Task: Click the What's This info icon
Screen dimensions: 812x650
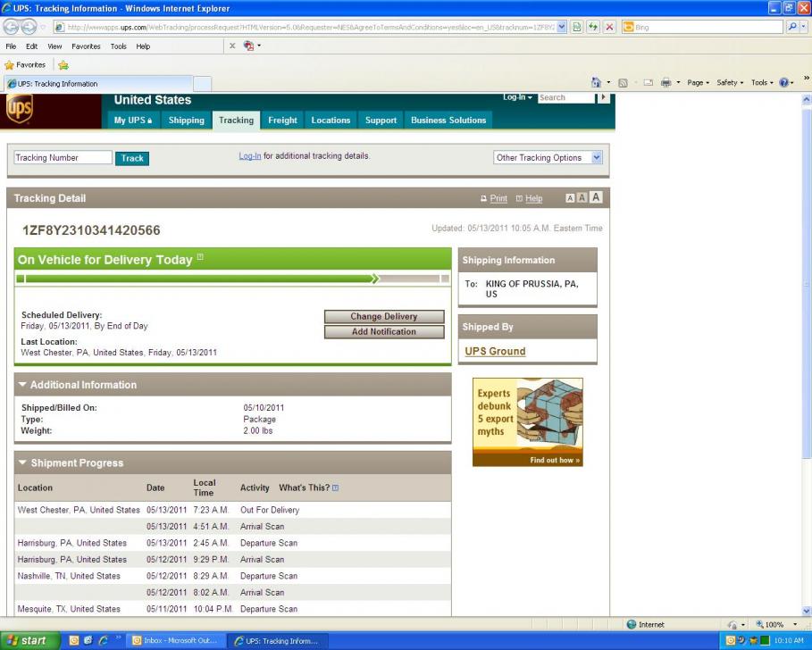Action: click(335, 487)
